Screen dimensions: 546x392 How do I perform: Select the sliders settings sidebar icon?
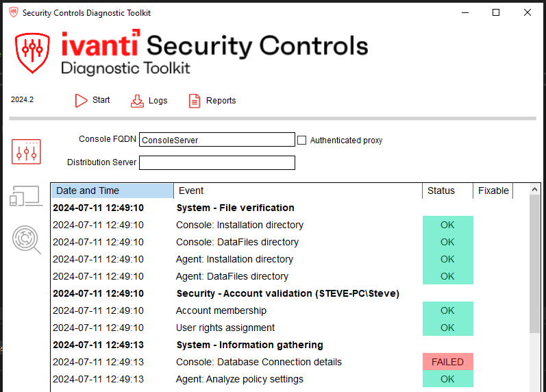click(26, 151)
